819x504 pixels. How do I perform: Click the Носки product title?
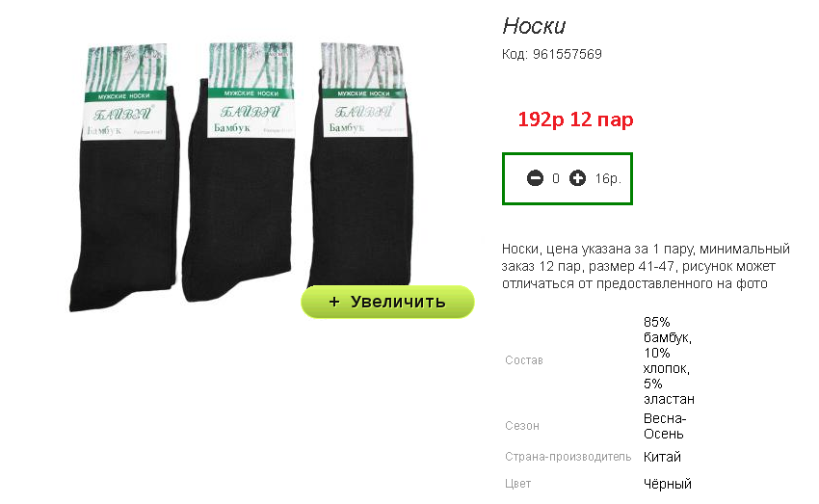coord(534,26)
